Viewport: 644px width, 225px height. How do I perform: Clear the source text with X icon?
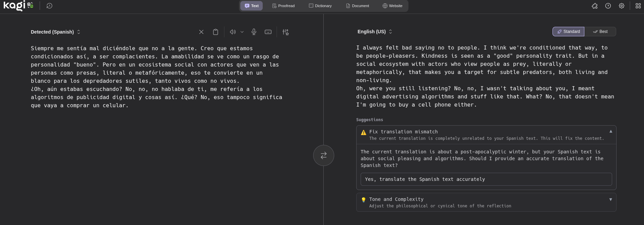point(201,32)
